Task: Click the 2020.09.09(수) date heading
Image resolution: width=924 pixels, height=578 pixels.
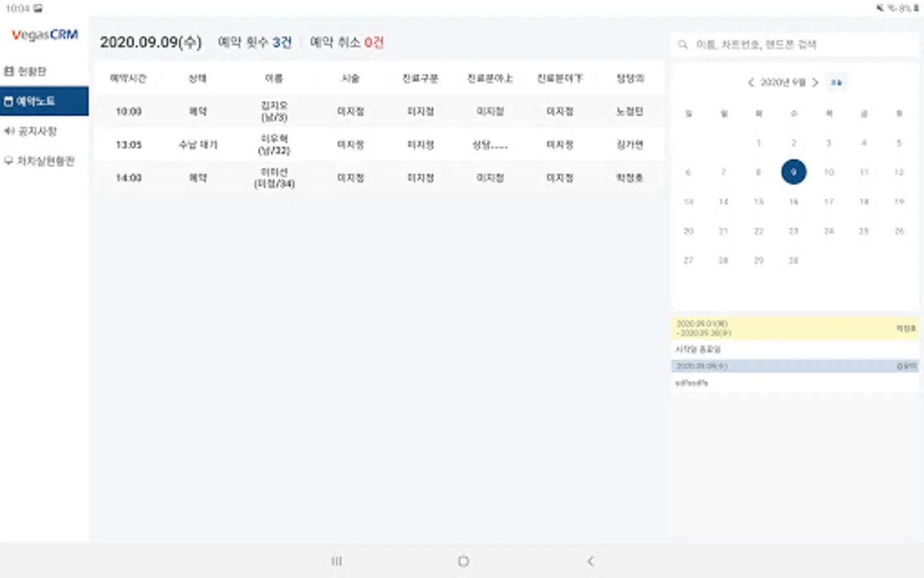Action: [x=151, y=42]
